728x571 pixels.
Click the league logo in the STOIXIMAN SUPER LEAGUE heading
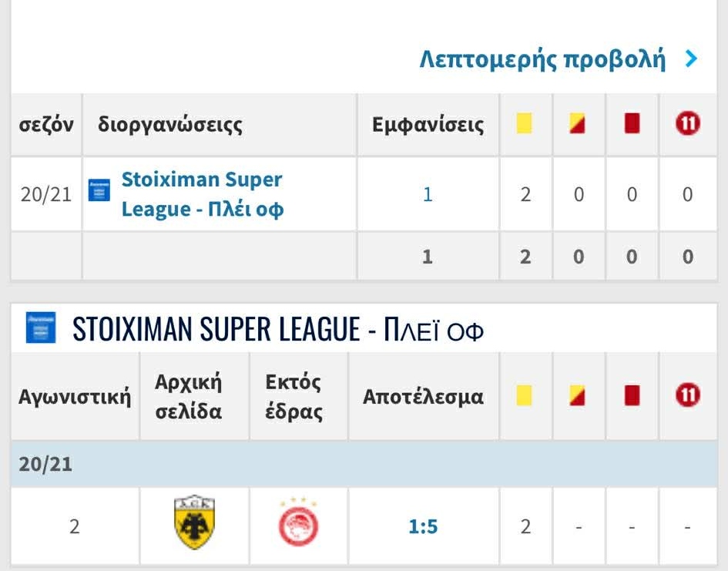(41, 328)
